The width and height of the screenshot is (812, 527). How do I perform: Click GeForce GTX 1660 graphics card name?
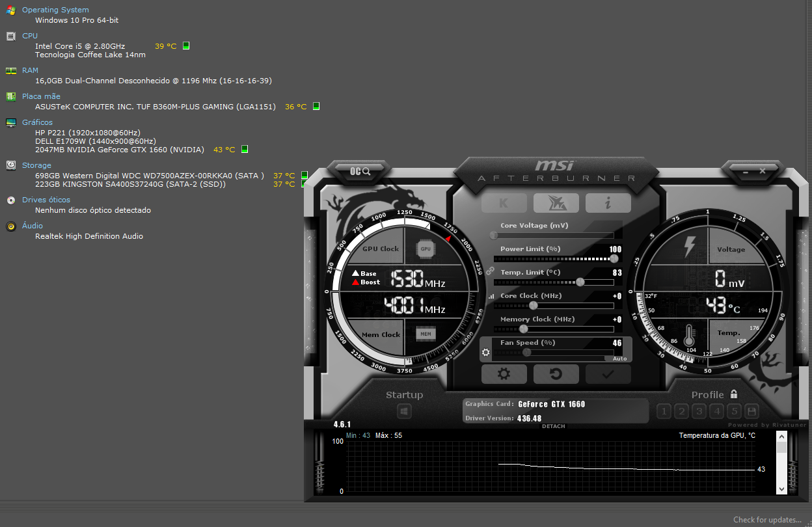[552, 404]
